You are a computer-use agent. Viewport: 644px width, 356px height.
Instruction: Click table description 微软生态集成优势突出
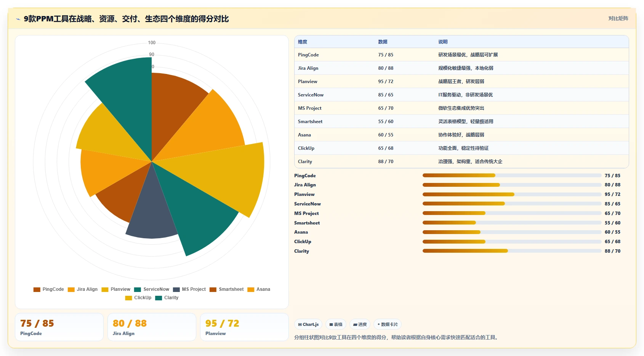(461, 108)
